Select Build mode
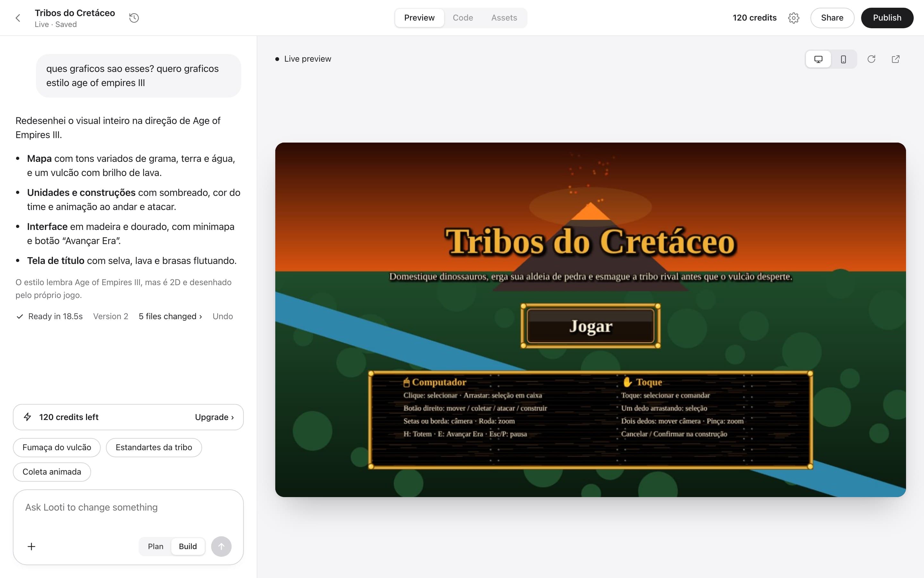The width and height of the screenshot is (924, 578). 188,546
